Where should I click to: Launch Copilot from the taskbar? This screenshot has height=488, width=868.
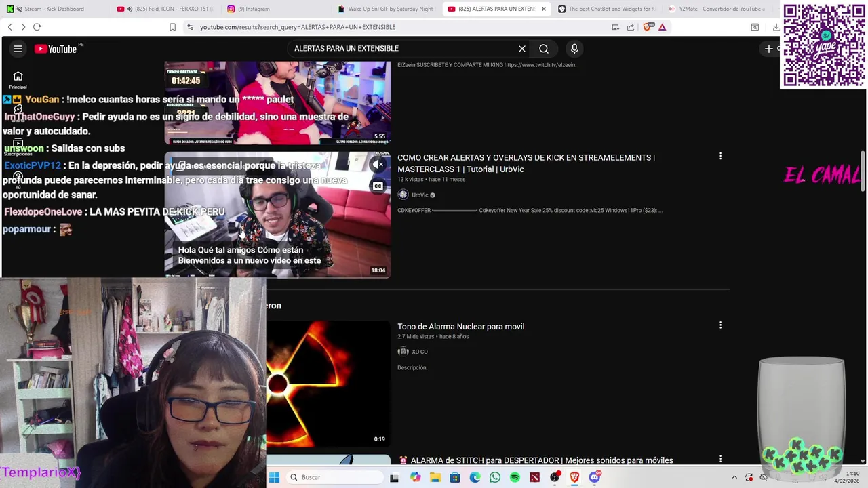pyautogui.click(x=415, y=477)
